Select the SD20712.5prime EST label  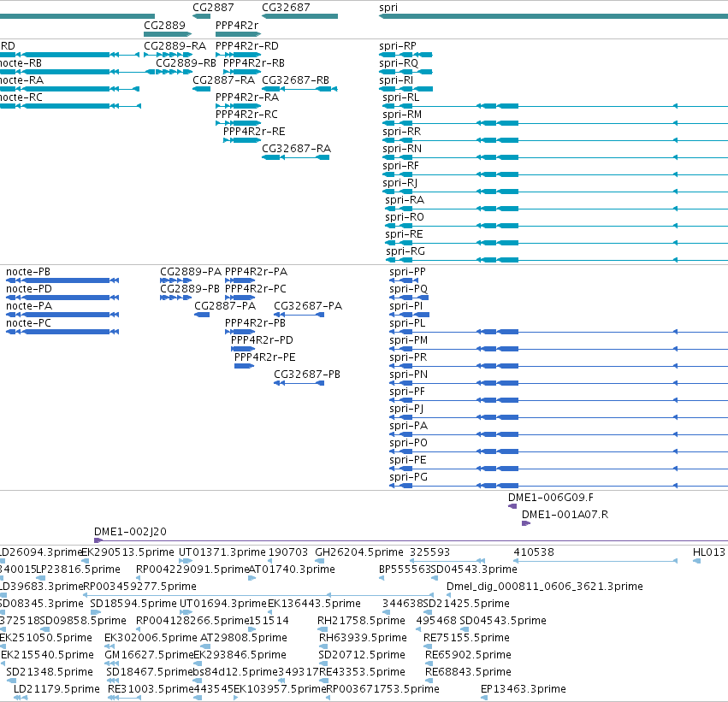[362, 655]
